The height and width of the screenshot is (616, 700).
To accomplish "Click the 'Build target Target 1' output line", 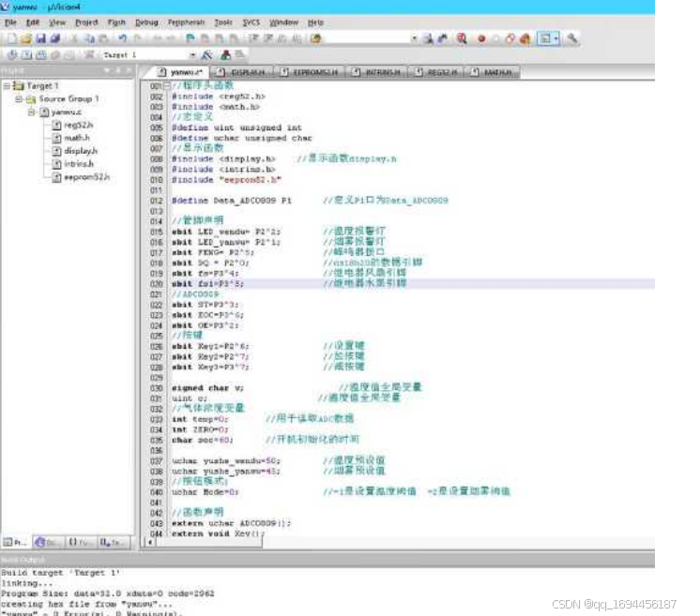I will click(x=60, y=572).
